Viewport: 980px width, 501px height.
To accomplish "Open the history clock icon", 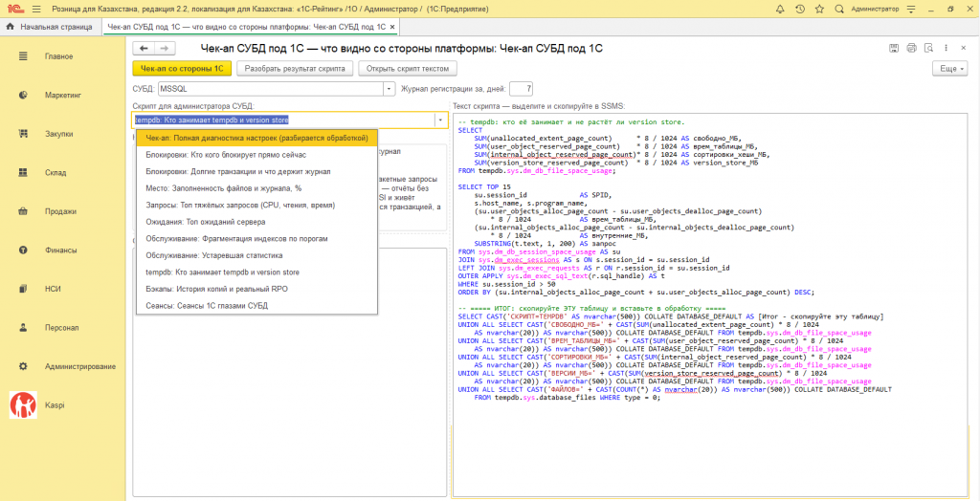I will click(799, 10).
